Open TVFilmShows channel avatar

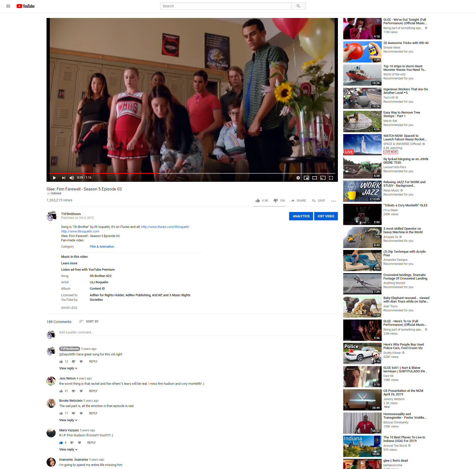(52, 216)
